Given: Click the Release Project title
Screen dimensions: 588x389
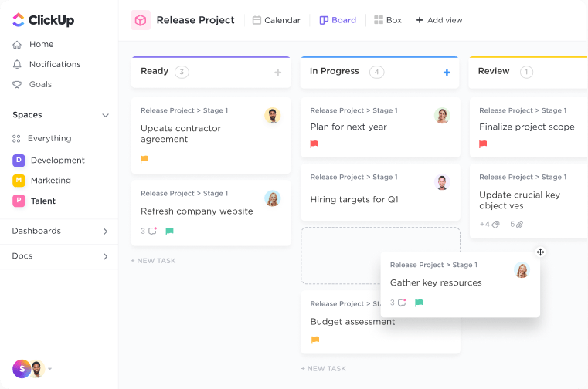Looking at the screenshot, I should click(195, 20).
